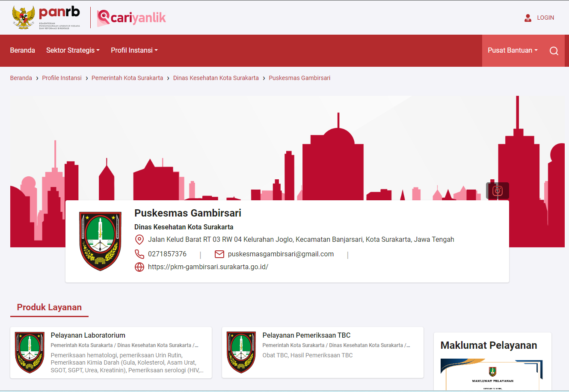This screenshot has height=392, width=569.
Task: Open the Instagram icon on the banner
Action: click(498, 191)
